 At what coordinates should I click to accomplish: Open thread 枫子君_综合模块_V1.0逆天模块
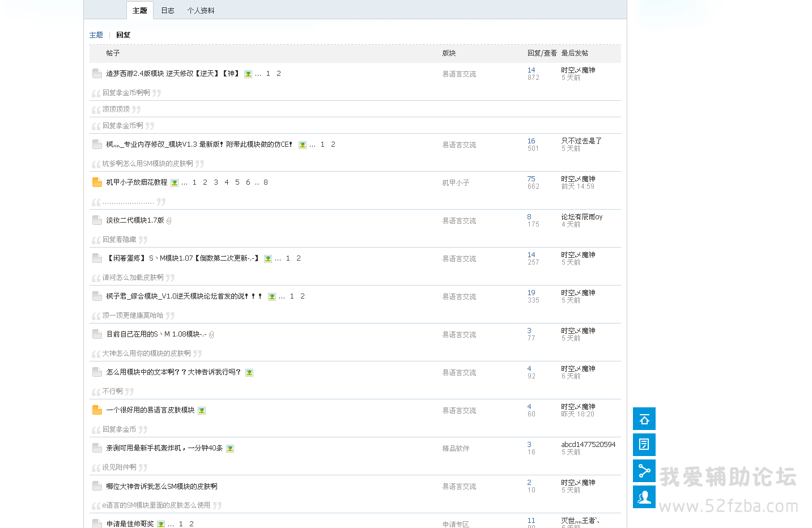(x=185, y=296)
